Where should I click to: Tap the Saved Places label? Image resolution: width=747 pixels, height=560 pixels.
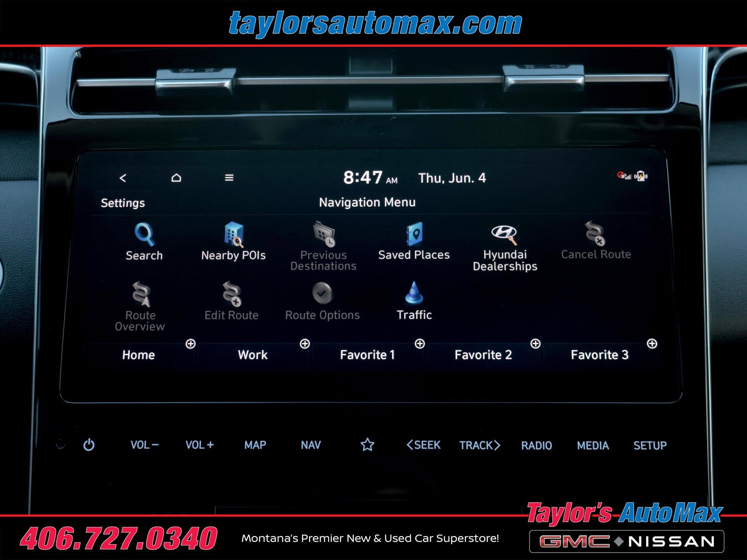414,255
